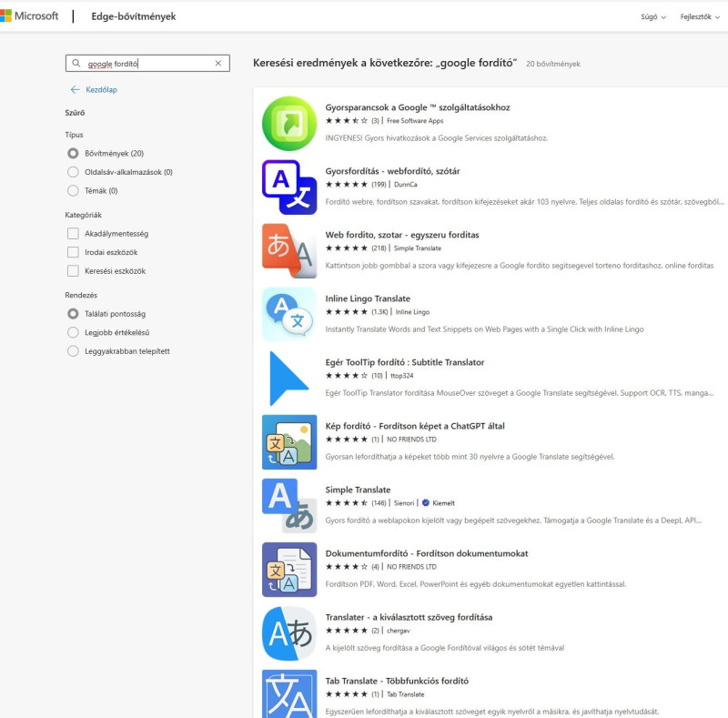Open the Inline Lingo Translate title
728x718 pixels.
pyautogui.click(x=368, y=298)
